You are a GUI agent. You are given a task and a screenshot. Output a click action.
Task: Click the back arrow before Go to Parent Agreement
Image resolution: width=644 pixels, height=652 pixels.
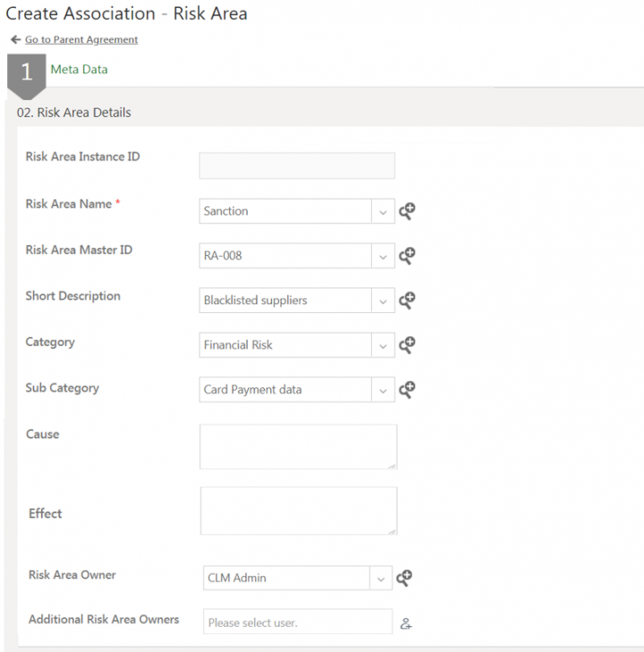point(15,40)
